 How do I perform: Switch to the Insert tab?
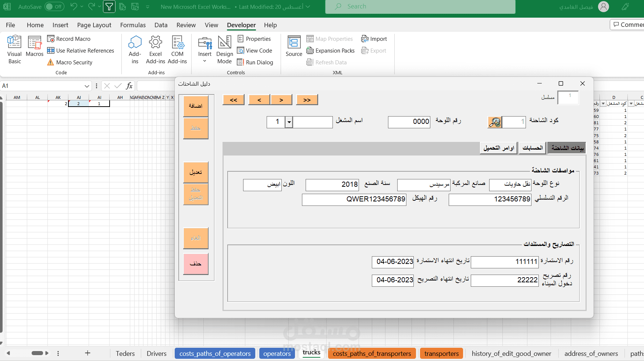tap(60, 25)
